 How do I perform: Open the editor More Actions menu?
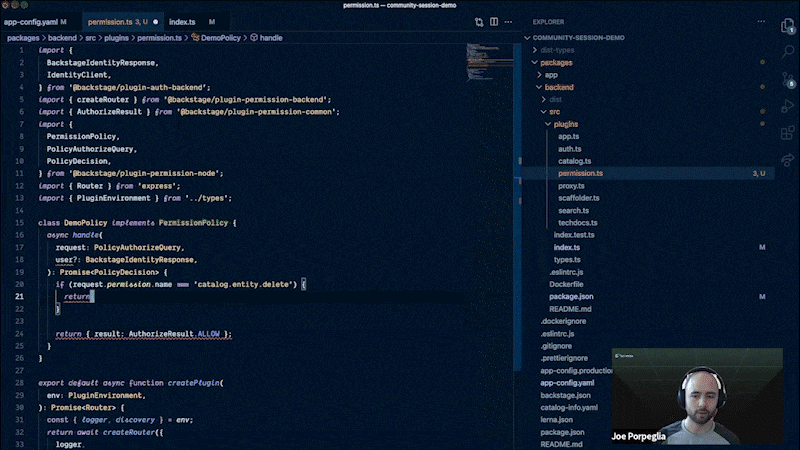click(508, 22)
